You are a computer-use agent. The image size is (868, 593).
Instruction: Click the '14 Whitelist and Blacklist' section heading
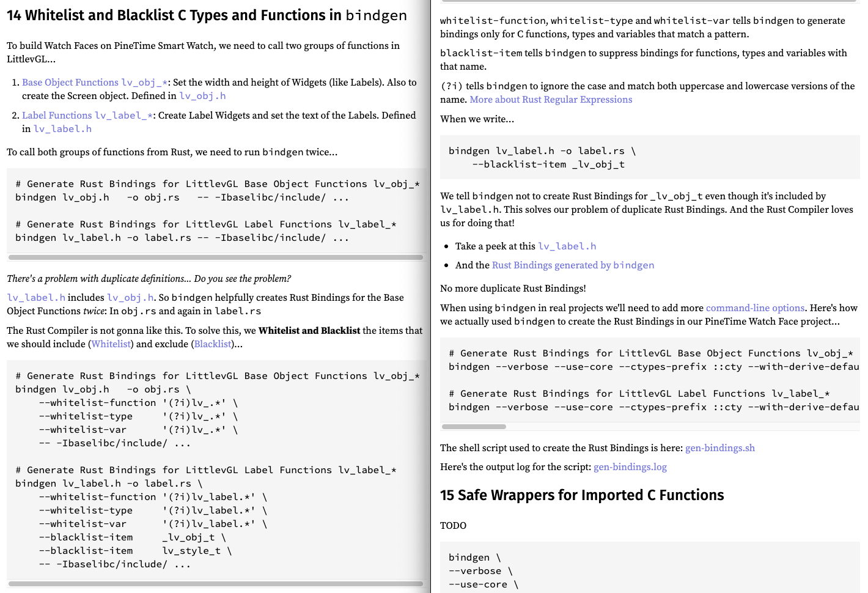coord(207,15)
